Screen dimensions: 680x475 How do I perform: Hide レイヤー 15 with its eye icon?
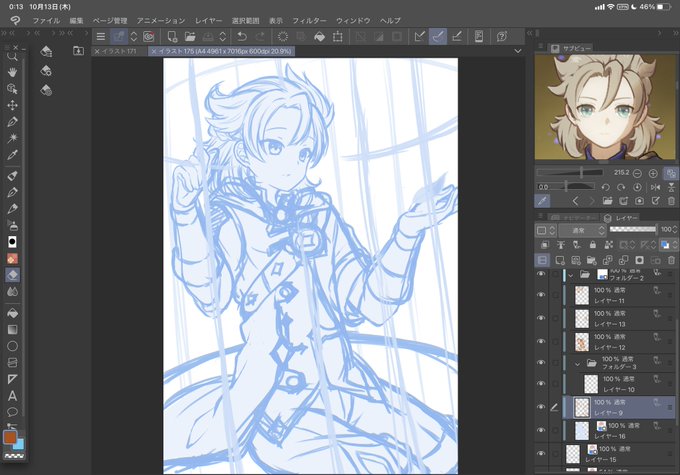pos(541,454)
